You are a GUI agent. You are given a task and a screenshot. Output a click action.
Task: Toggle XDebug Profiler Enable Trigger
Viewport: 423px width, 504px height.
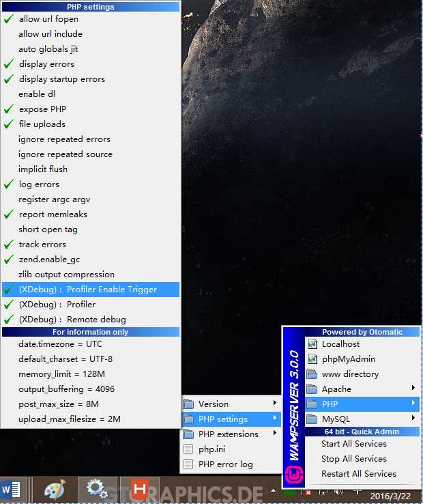point(91,290)
